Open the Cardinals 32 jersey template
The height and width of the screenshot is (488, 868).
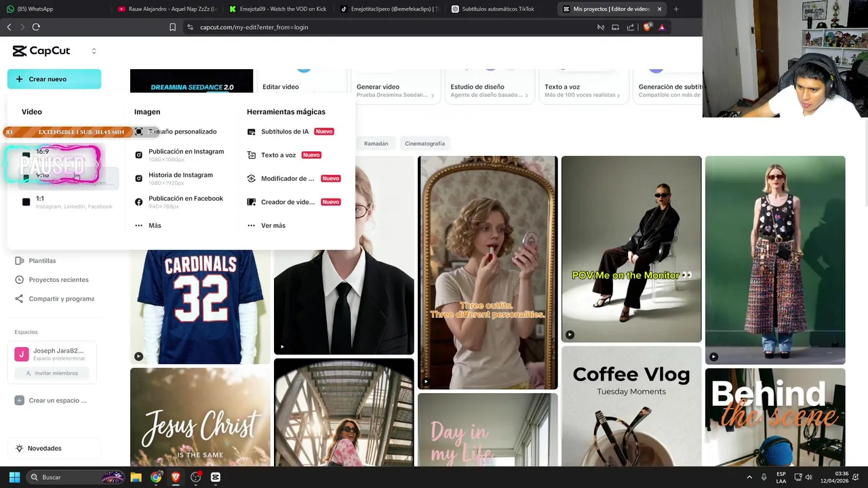coord(200,307)
